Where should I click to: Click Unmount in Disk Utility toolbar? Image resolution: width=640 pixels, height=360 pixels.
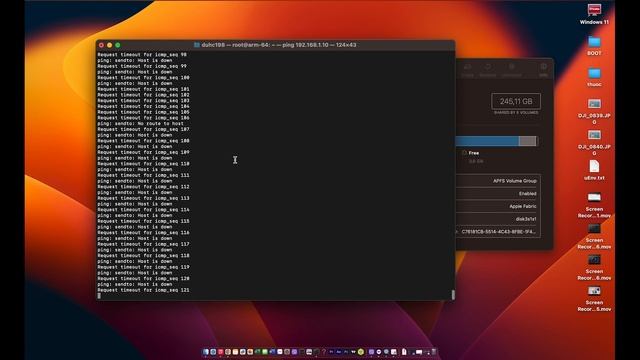tap(511, 70)
